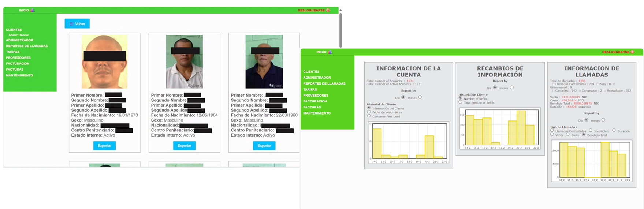Viewport: 644px width, 209px height.
Task: Click the Añadir link under CLIENTES
Action: click(13, 35)
